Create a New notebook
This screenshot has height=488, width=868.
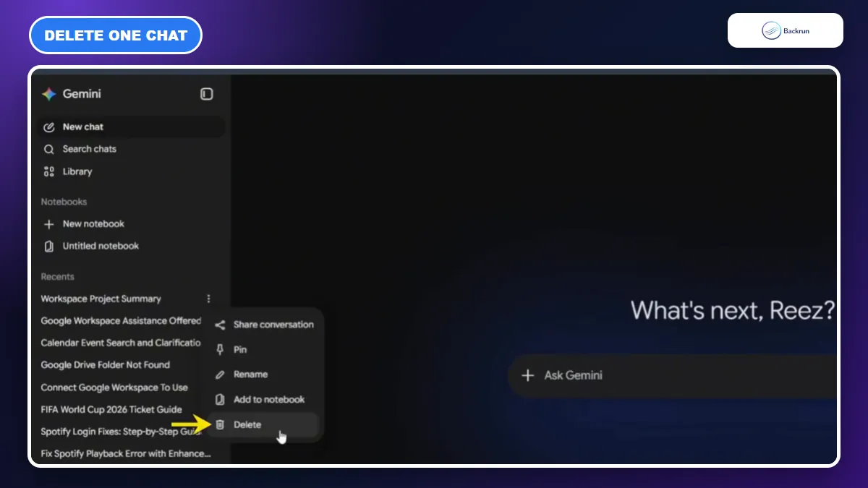[x=131, y=224]
